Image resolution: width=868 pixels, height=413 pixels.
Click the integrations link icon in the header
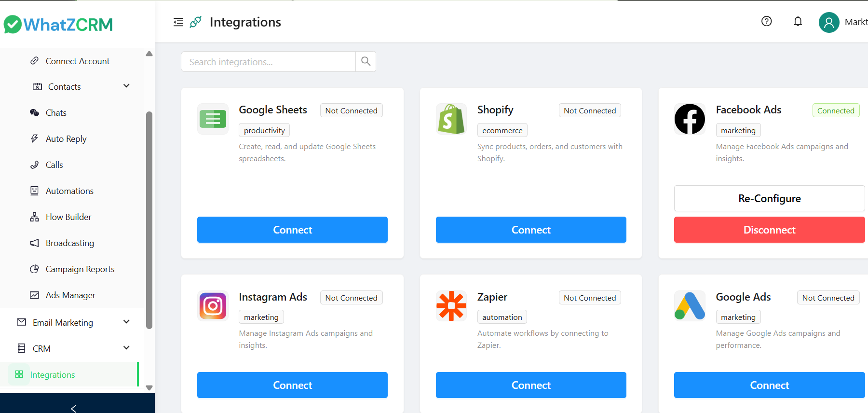pos(195,22)
